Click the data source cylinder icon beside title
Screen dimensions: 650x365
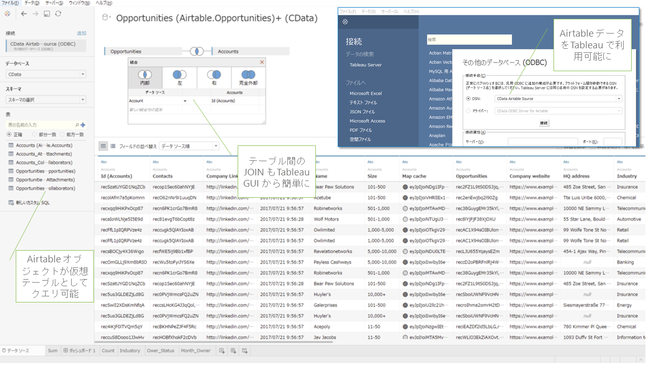[x=106, y=17]
